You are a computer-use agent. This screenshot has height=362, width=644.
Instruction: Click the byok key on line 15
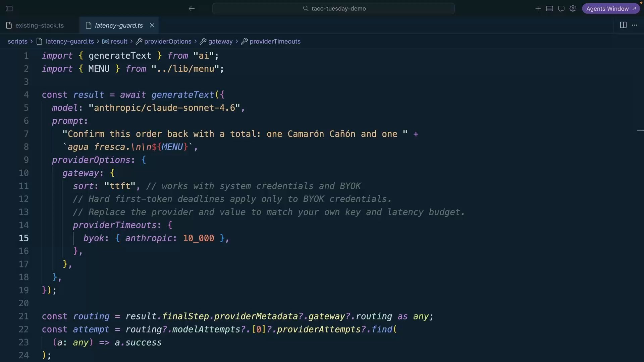click(x=94, y=238)
